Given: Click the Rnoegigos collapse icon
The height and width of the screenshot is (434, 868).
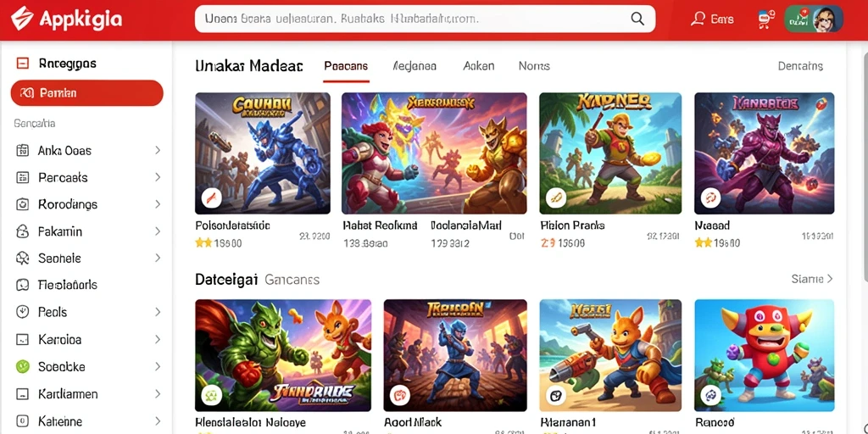Looking at the screenshot, I should coord(23,63).
